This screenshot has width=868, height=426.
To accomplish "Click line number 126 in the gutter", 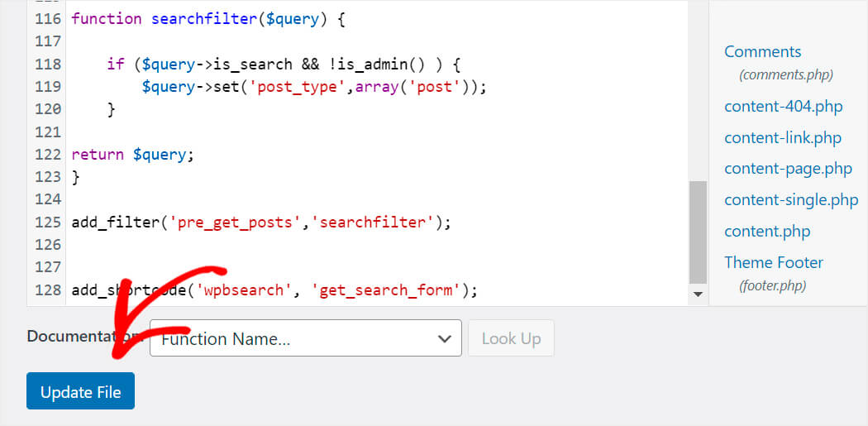I will (x=48, y=244).
